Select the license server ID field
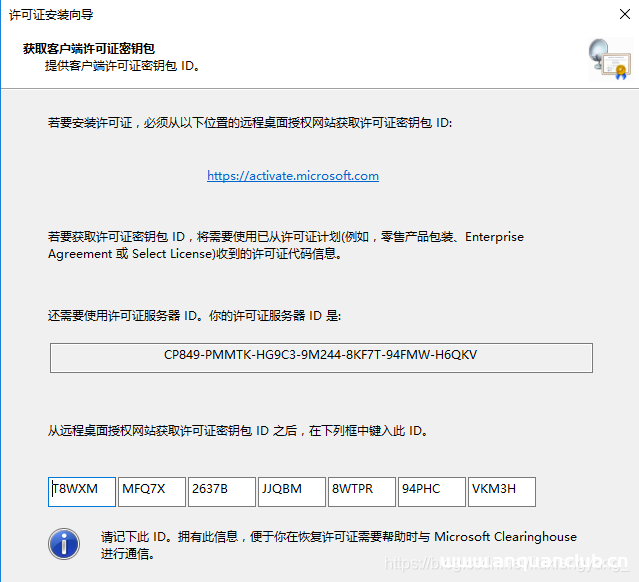Viewport: 639px width, 582px height. [x=321, y=356]
